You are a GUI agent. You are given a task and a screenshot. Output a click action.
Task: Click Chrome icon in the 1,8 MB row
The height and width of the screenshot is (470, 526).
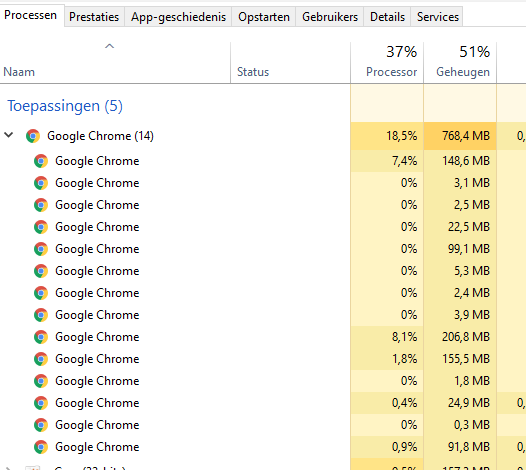pos(41,381)
